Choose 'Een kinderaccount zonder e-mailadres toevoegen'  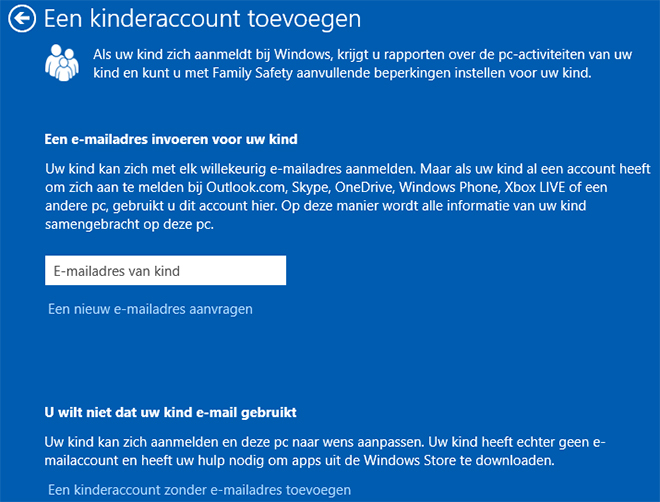click(200, 490)
